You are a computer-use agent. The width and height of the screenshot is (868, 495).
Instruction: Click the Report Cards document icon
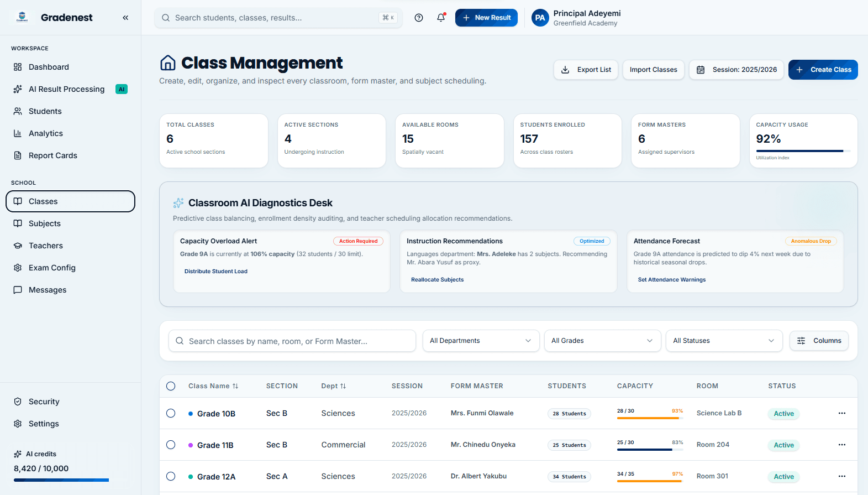click(x=18, y=155)
